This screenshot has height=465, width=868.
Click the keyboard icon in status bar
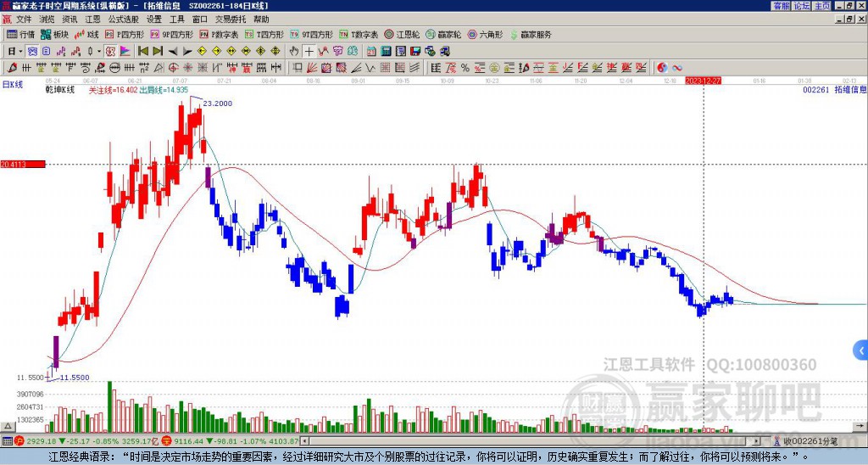click(x=7, y=441)
